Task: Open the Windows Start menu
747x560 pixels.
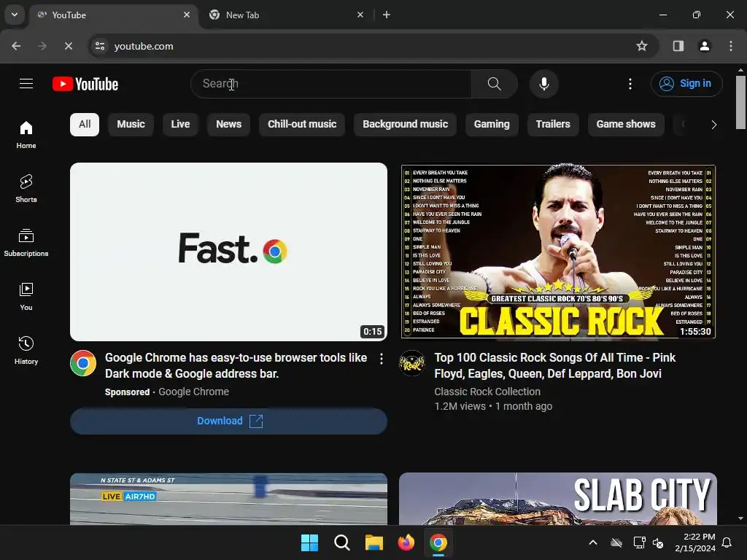Action: 309,542
